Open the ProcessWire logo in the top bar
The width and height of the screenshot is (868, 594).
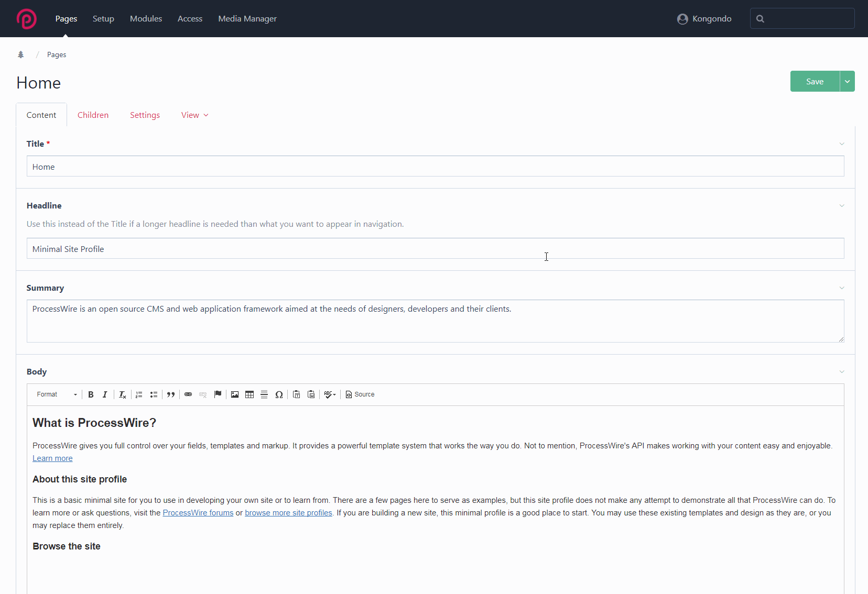[26, 18]
